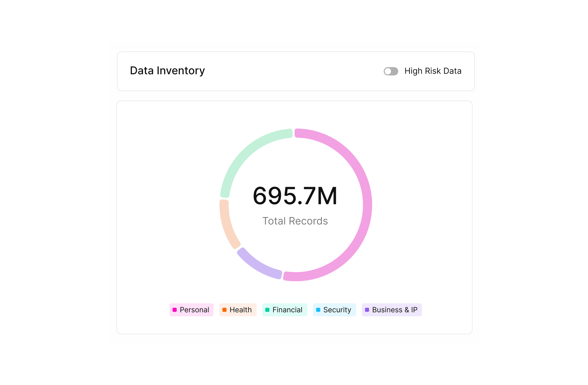
Task: Select the Security legend chip
Action: coord(334,310)
